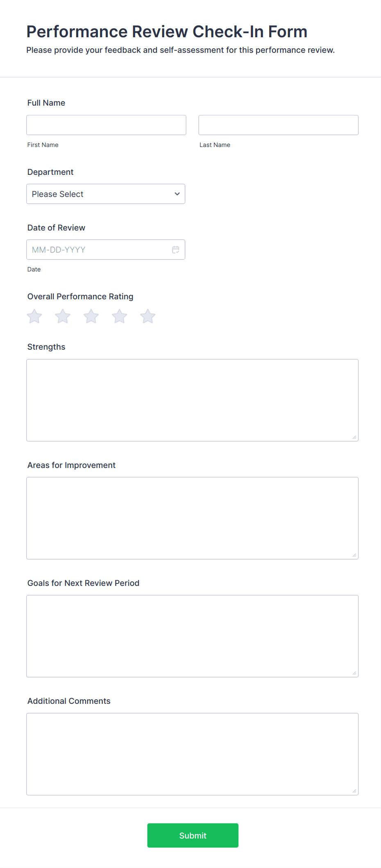Rate performance three stars
This screenshot has height=868, width=381.
(x=91, y=316)
